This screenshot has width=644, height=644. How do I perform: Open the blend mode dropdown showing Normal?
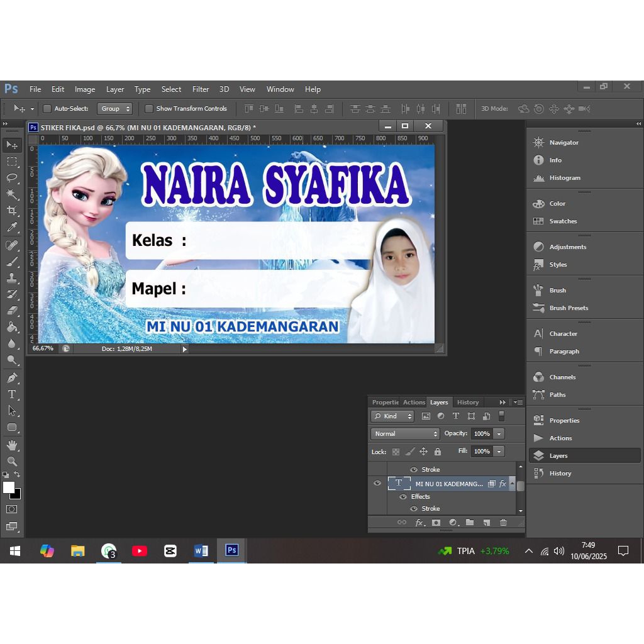pyautogui.click(x=404, y=433)
